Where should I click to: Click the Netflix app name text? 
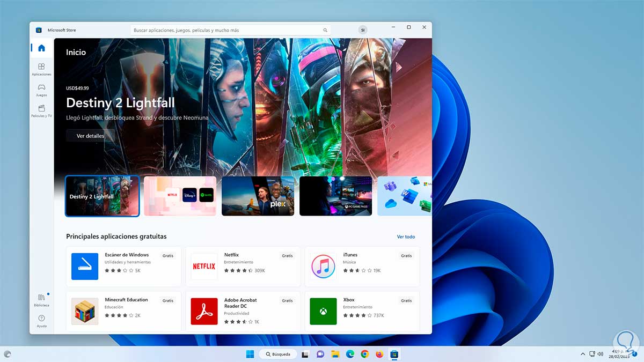coord(231,255)
